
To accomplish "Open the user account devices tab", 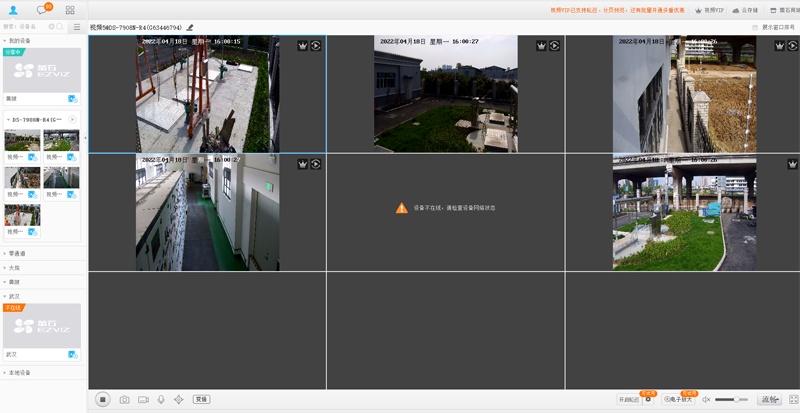I will coord(13,10).
